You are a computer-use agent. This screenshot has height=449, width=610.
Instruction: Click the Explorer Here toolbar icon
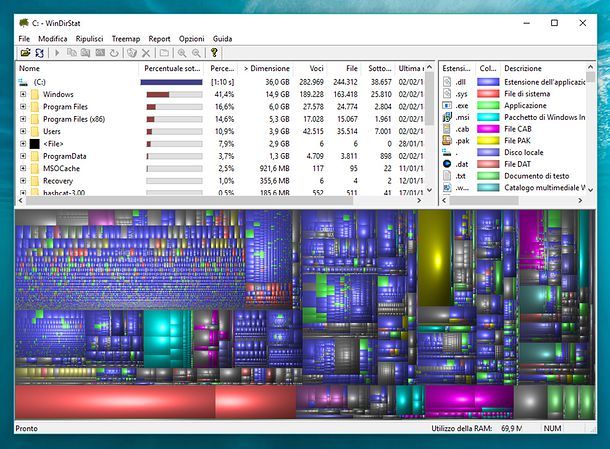86,53
